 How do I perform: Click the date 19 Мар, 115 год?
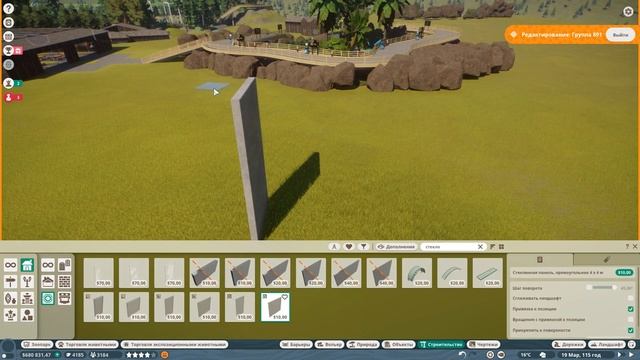[581, 355]
